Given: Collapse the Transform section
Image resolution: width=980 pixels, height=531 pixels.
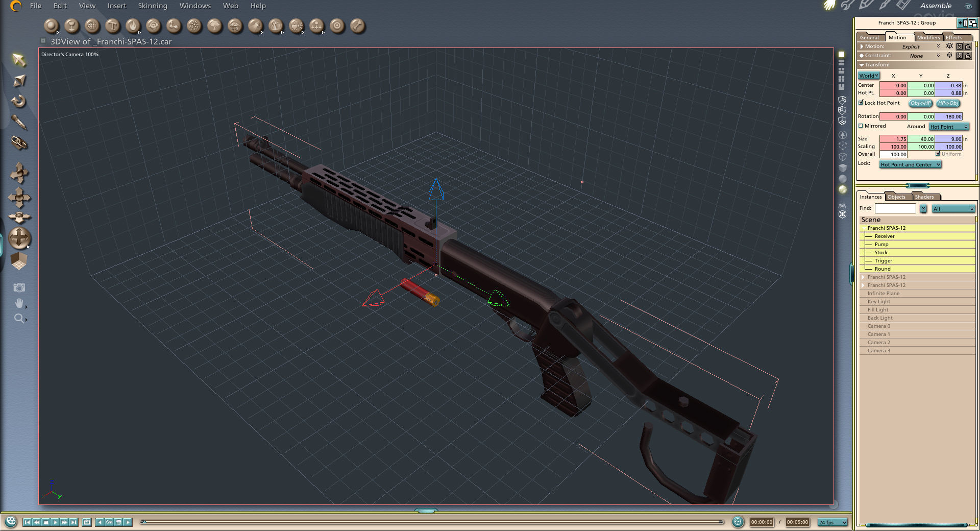Looking at the screenshot, I should pyautogui.click(x=862, y=65).
